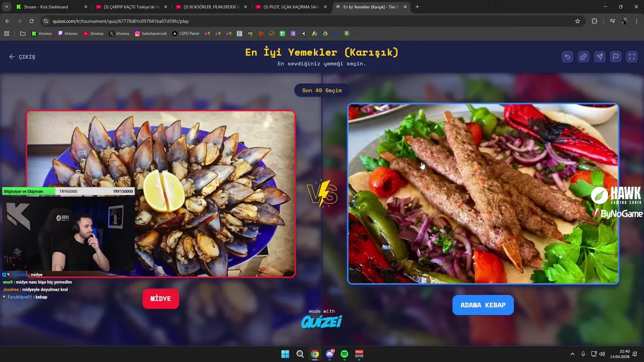Undo the last pick with the back-arrow icon

pos(568,57)
